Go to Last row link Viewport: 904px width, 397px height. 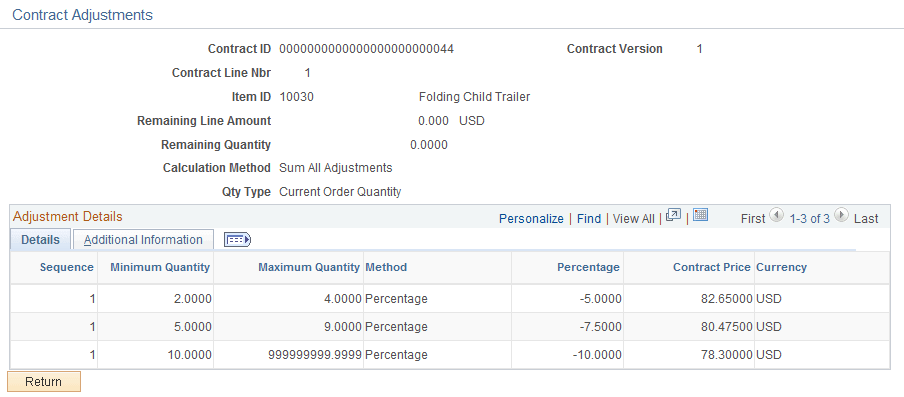(866, 218)
